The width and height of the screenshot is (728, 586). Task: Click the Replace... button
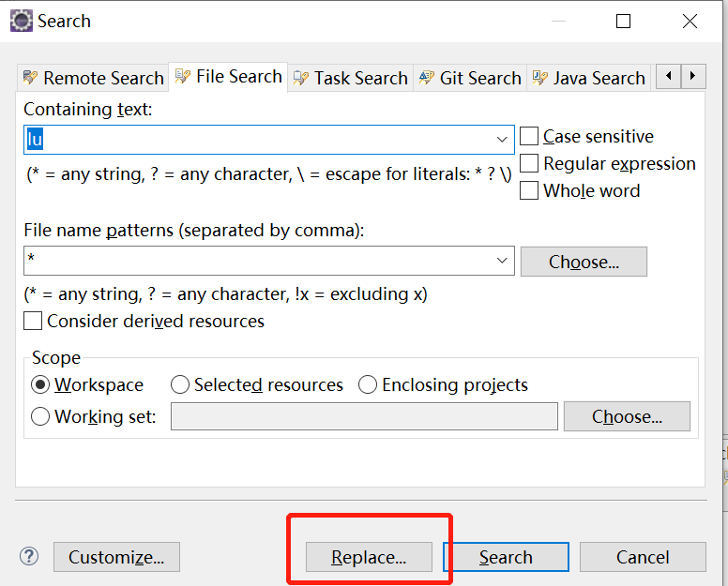tap(369, 557)
